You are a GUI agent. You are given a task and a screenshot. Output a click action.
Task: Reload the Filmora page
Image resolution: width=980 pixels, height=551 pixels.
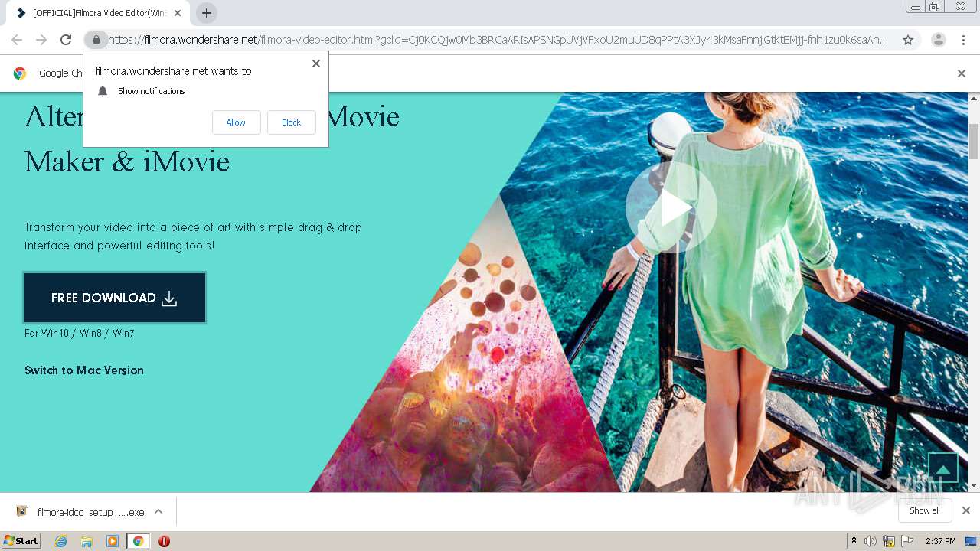[x=66, y=40]
